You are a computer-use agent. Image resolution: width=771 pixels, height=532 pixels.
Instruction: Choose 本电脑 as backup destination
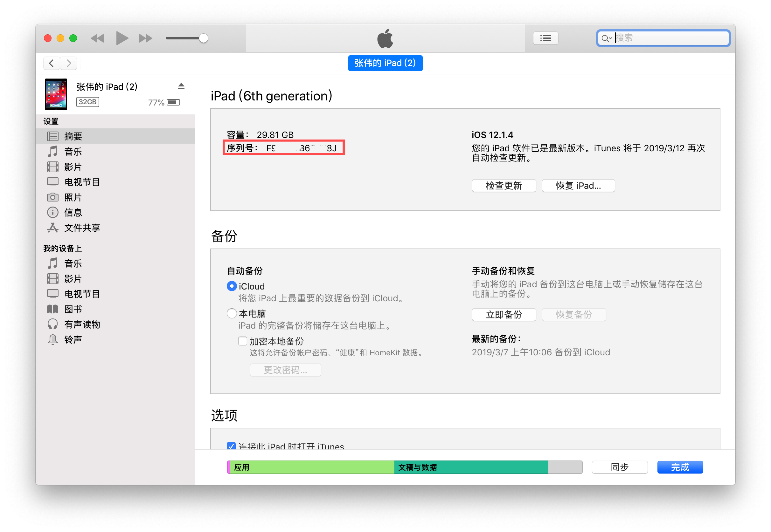tap(232, 313)
